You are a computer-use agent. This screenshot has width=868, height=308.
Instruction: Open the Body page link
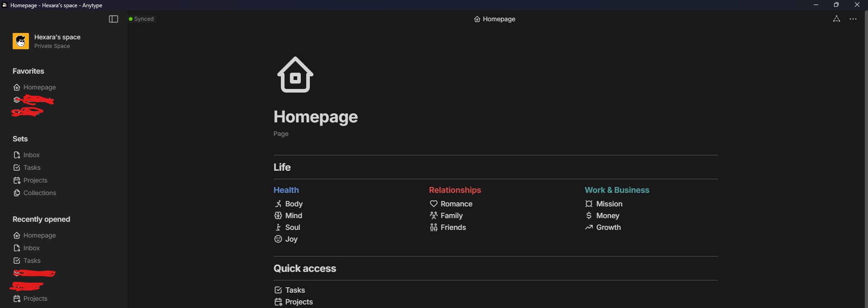pyautogui.click(x=289, y=204)
